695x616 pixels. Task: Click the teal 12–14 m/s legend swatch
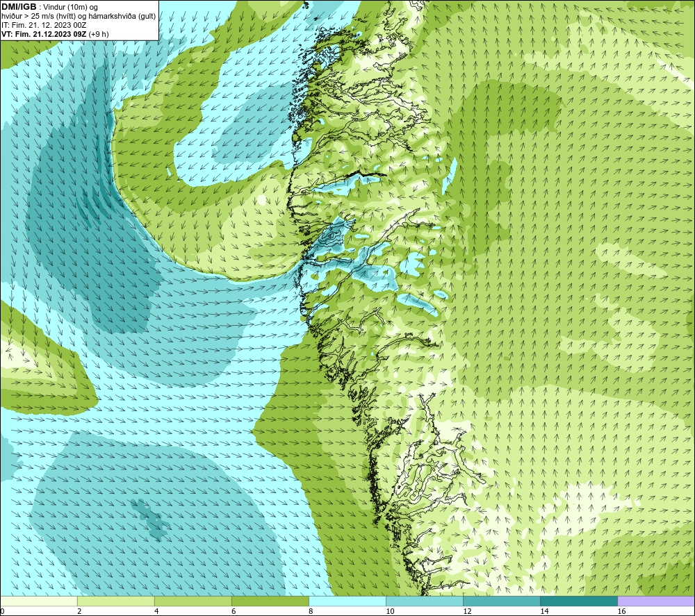[502, 601]
